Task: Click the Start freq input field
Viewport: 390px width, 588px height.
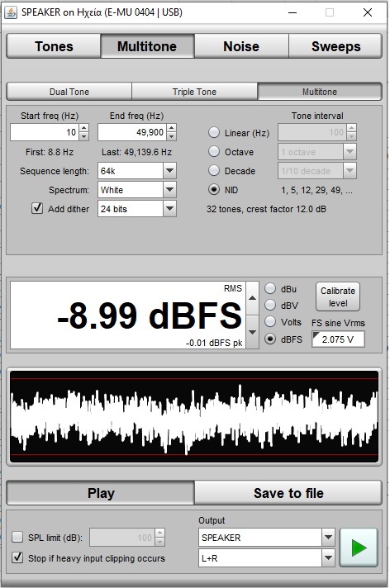Action: point(45,132)
